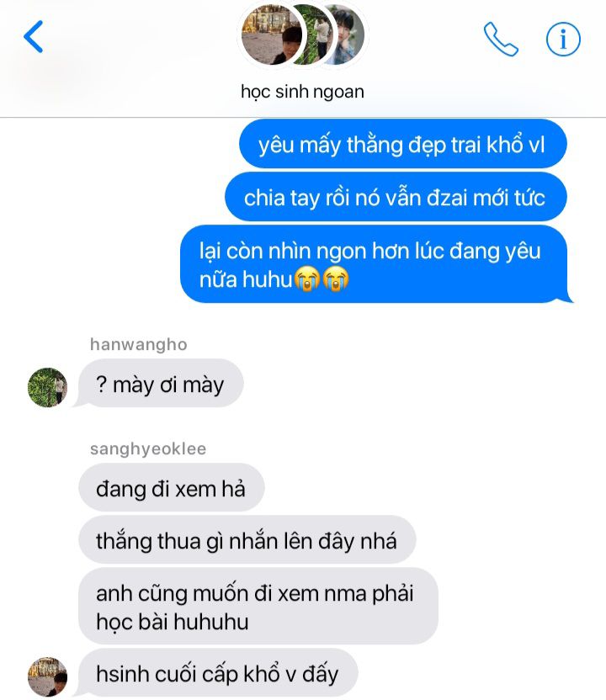Select the 'yêu mấy thằng đẹp trai khổ vl' message
Screen dimensions: 606x700
[403, 144]
